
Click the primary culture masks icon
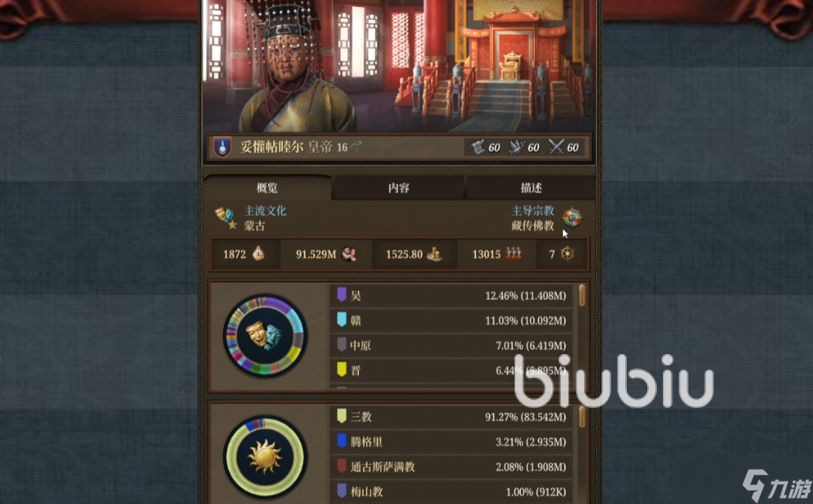coord(226,217)
